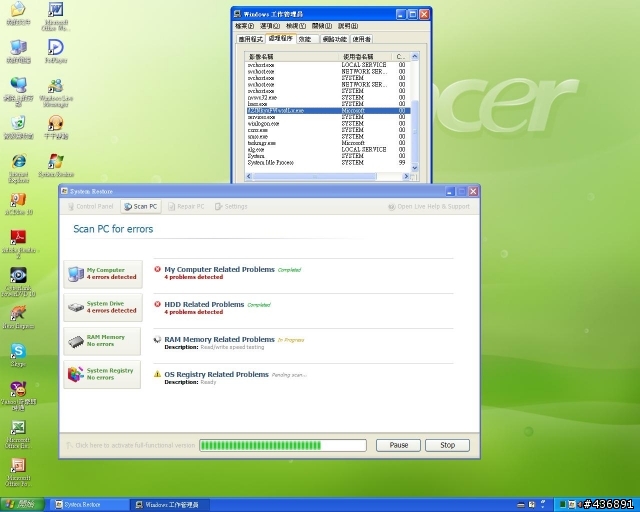Activate the Windows Task Manager taskbar button
Image resolution: width=640 pixels, height=512 pixels.
171,505
